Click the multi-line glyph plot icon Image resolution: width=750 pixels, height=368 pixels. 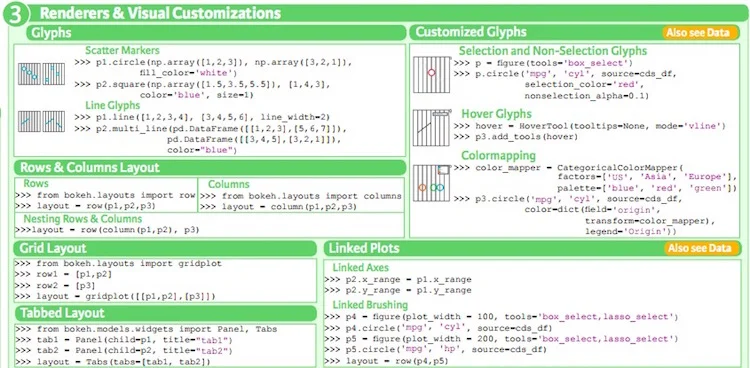click(x=53, y=122)
